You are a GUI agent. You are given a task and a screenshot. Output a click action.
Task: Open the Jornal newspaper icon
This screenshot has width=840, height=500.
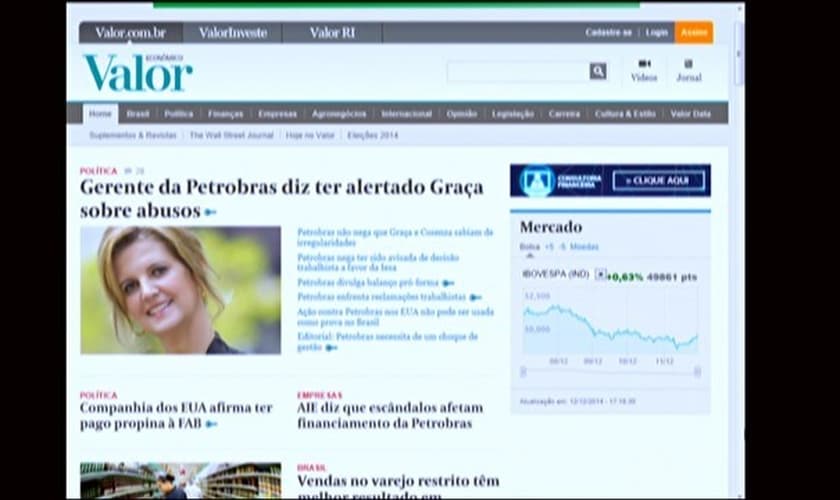(689, 64)
